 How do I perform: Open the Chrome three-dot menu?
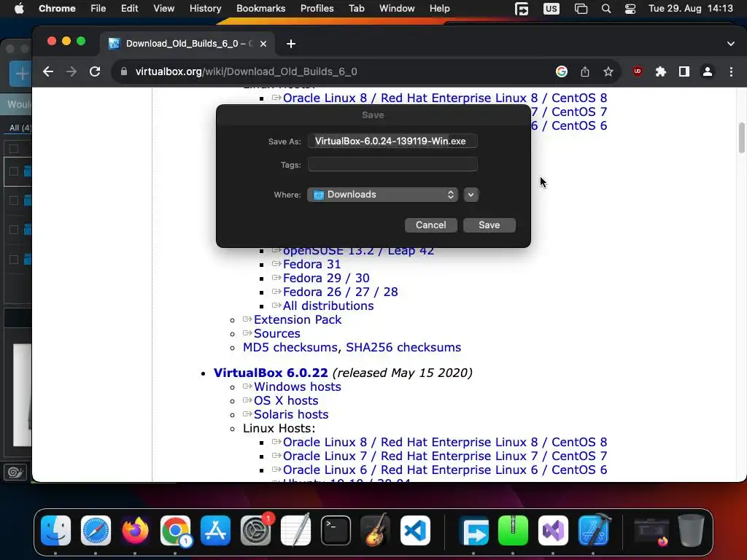coord(731,71)
